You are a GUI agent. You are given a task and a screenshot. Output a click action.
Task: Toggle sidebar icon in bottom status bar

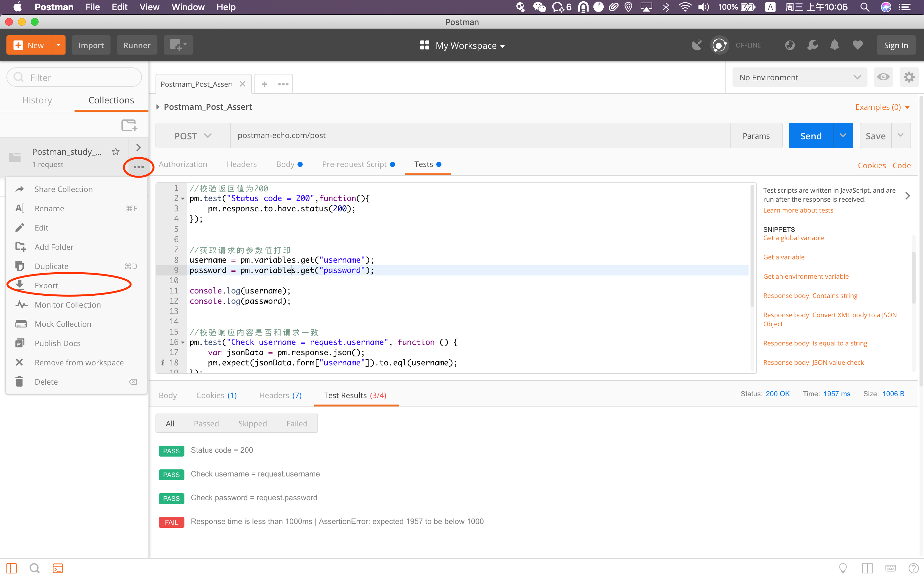[12, 568]
